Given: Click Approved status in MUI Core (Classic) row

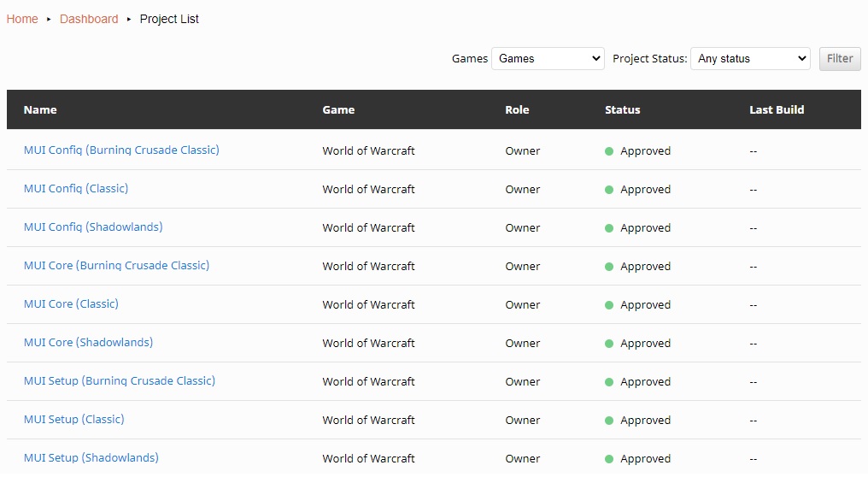Looking at the screenshot, I should [646, 304].
